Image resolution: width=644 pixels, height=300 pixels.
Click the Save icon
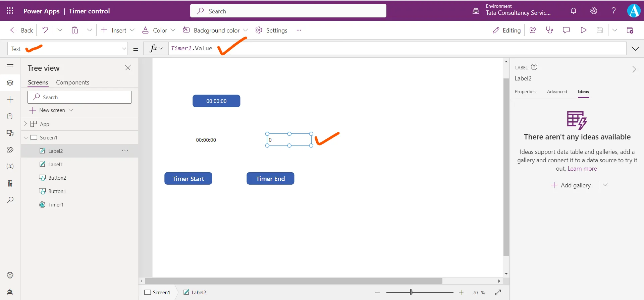tap(600, 30)
